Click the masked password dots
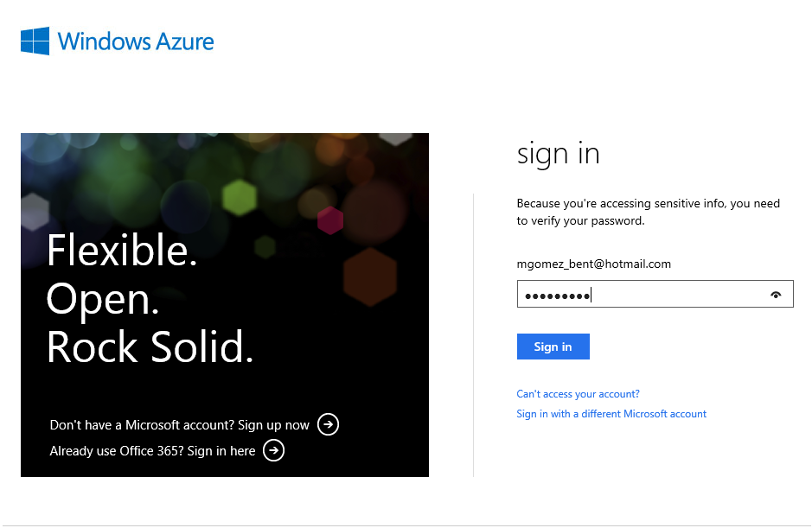The height and width of the screenshot is (528, 812). (x=557, y=296)
